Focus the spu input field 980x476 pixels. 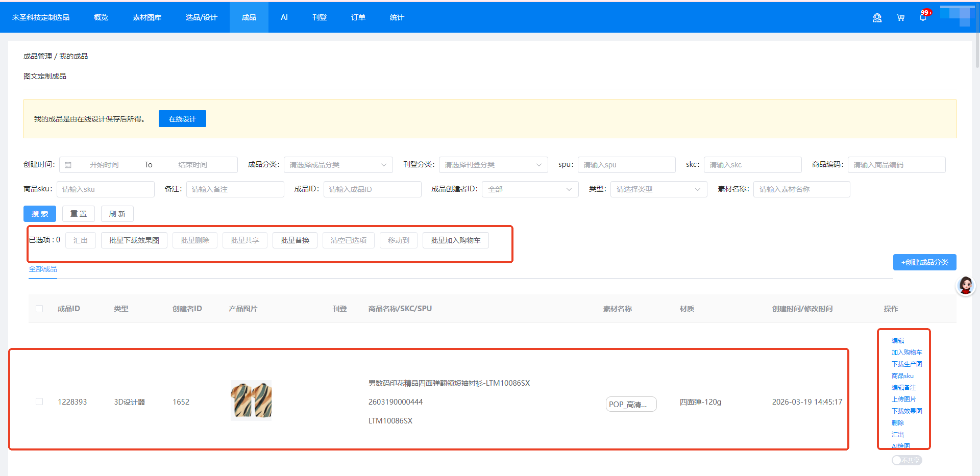626,165
